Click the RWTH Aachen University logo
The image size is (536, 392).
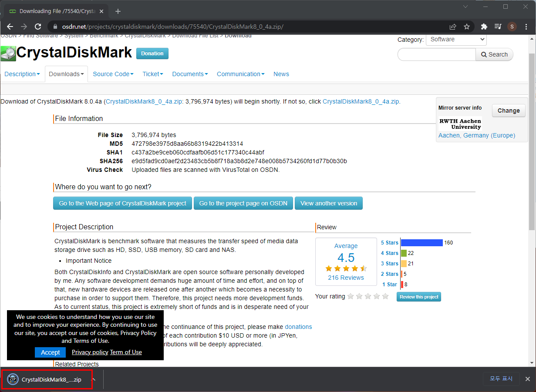(x=460, y=124)
